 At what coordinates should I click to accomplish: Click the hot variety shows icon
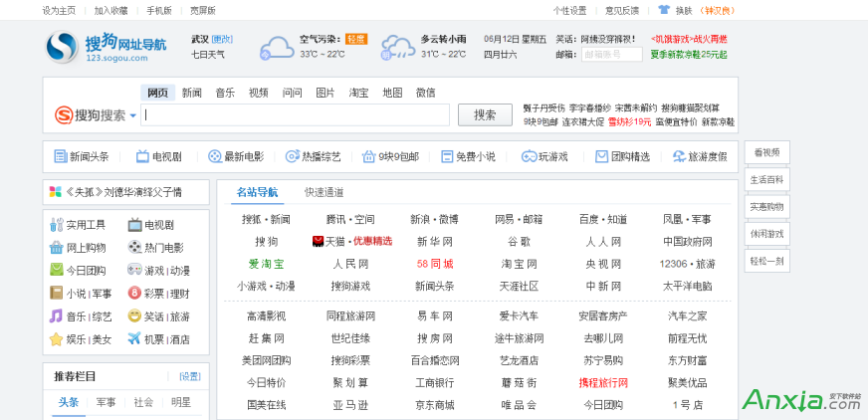[x=292, y=156]
